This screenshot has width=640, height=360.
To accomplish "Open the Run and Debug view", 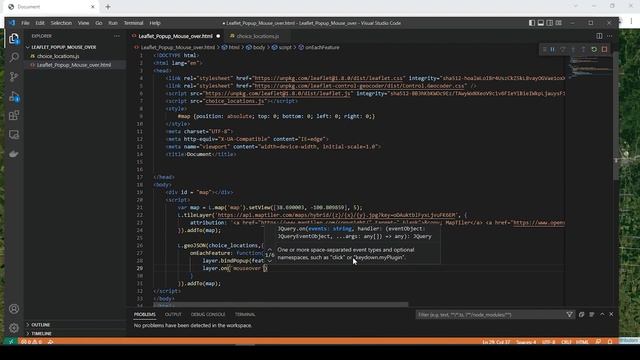I will tap(14, 97).
